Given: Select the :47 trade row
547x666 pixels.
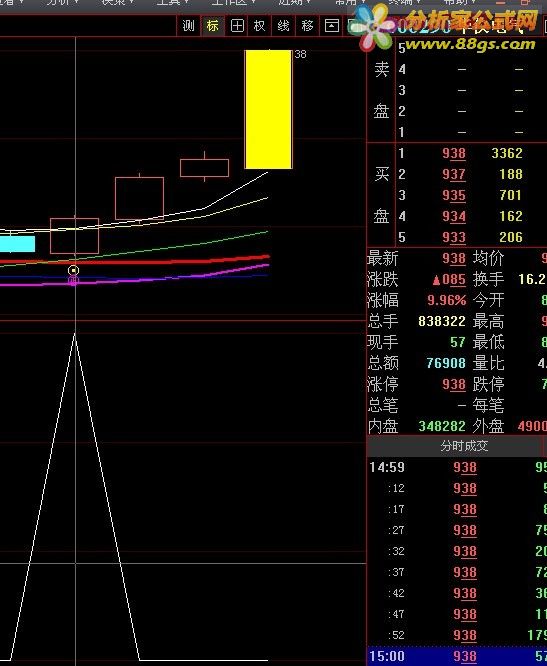Looking at the screenshot, I should (457, 615).
